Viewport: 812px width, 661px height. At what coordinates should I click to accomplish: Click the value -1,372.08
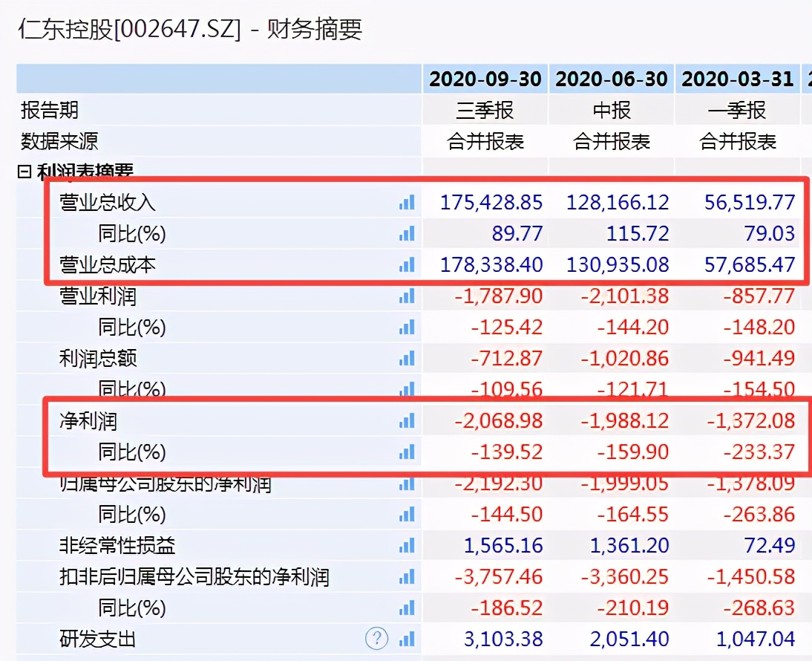[751, 420]
